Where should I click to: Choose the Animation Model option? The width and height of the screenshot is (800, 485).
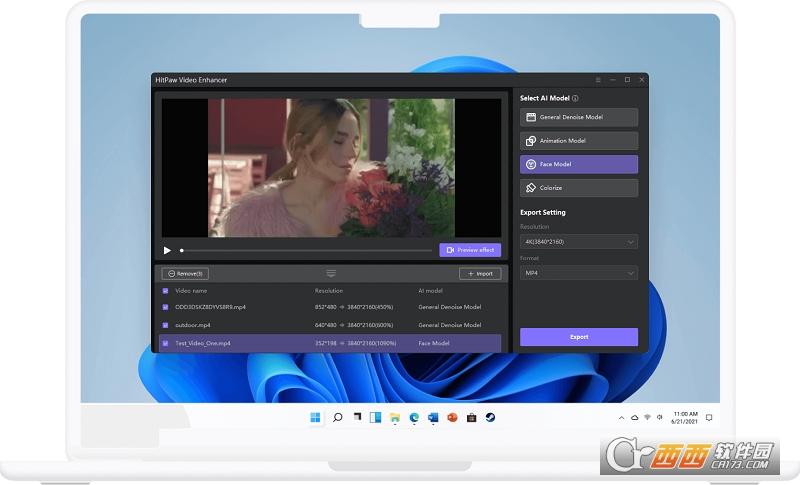(x=579, y=141)
